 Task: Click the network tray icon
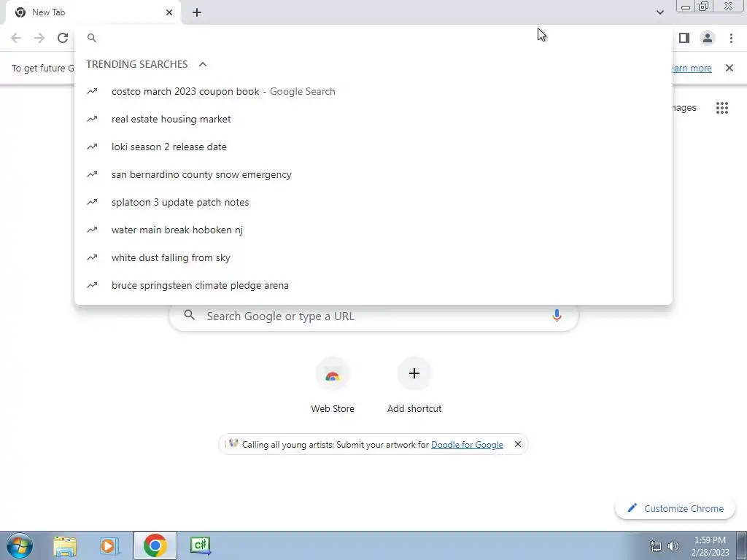[x=656, y=546]
